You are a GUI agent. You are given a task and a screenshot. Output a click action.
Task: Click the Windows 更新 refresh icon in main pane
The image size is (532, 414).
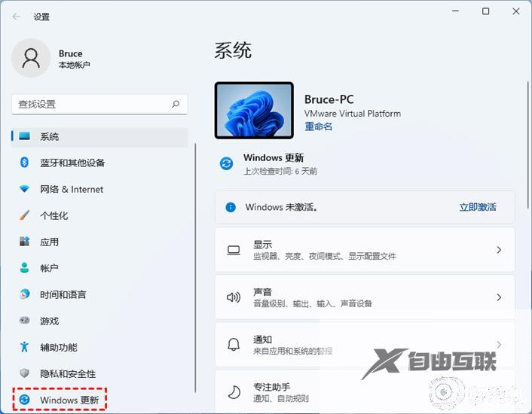[226, 163]
